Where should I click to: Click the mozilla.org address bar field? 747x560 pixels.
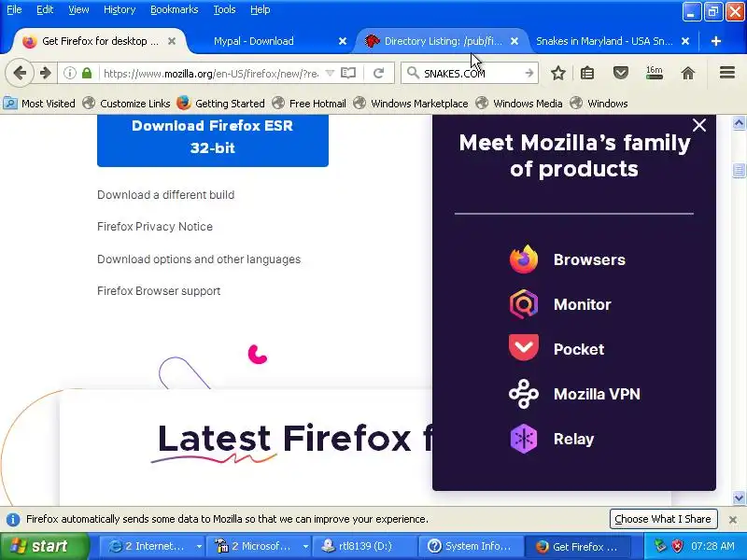pos(211,73)
